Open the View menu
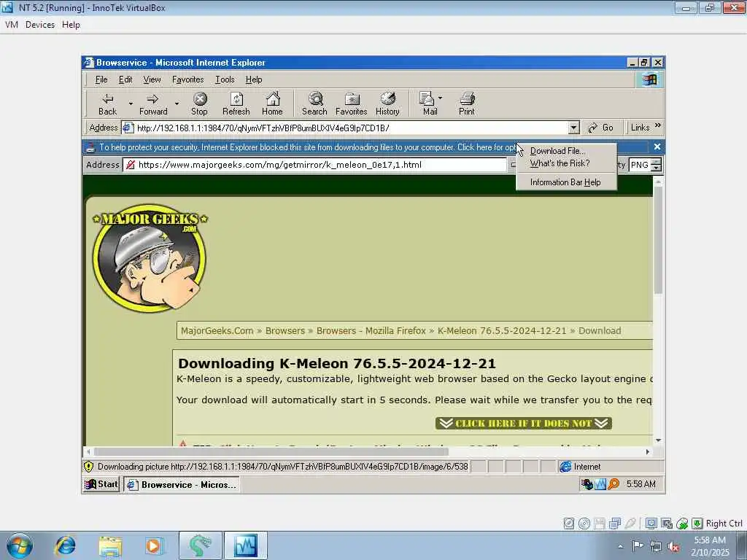747x560 pixels. point(152,79)
